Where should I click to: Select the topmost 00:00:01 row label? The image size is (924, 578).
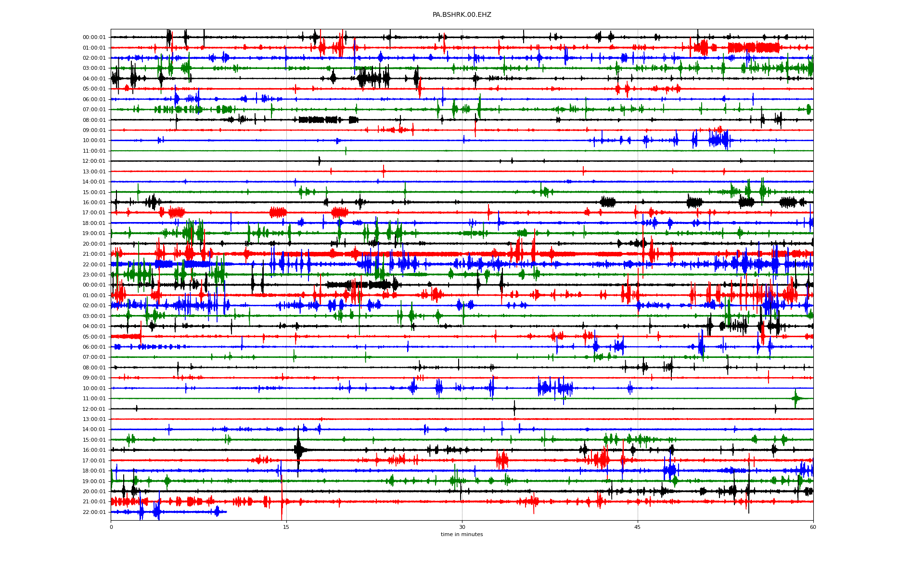[x=94, y=38]
